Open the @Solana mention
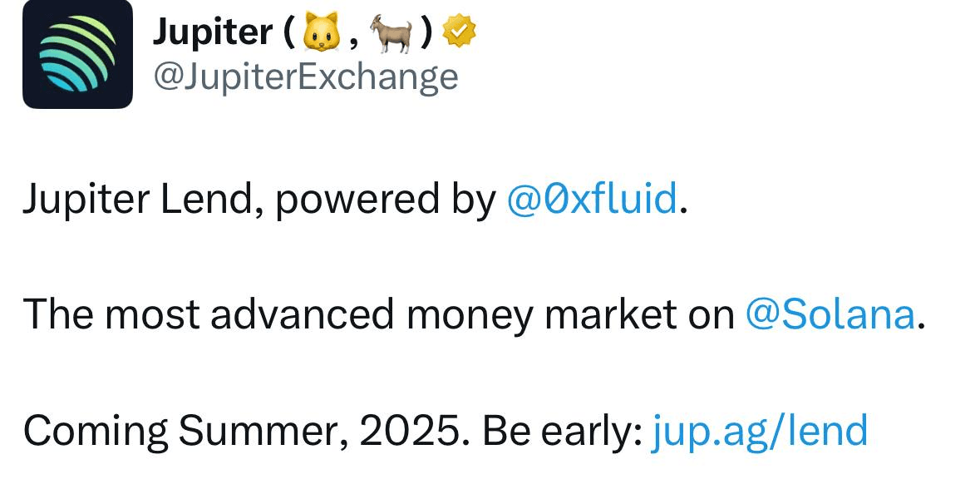Image resolution: width=980 pixels, height=484 pixels. point(830,315)
